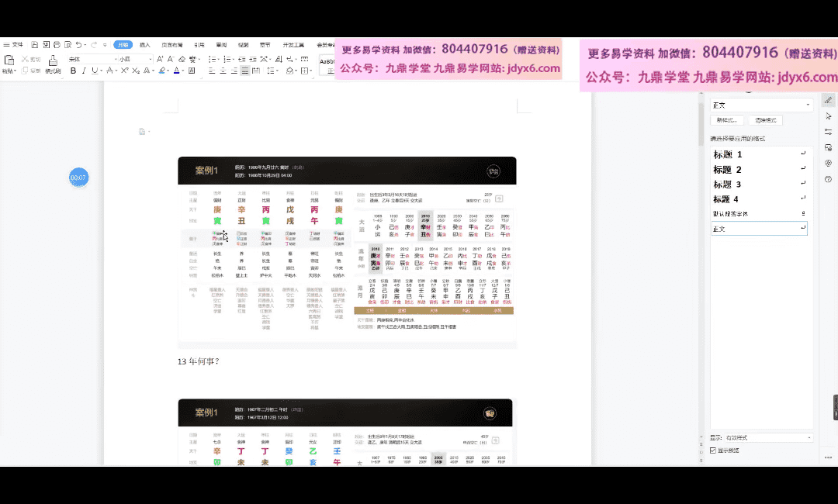Apply the 标题 1 style from list
Viewport: 838px width, 504px height.
pos(728,154)
